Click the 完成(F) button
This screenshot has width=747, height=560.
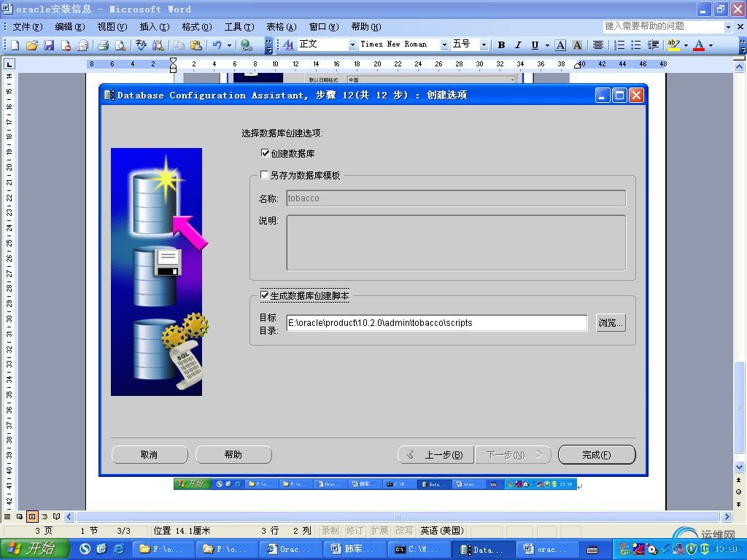click(597, 454)
